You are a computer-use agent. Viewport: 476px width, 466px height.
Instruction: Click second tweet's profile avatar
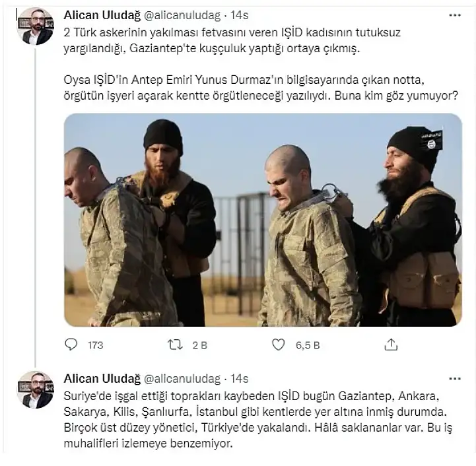pyautogui.click(x=36, y=390)
